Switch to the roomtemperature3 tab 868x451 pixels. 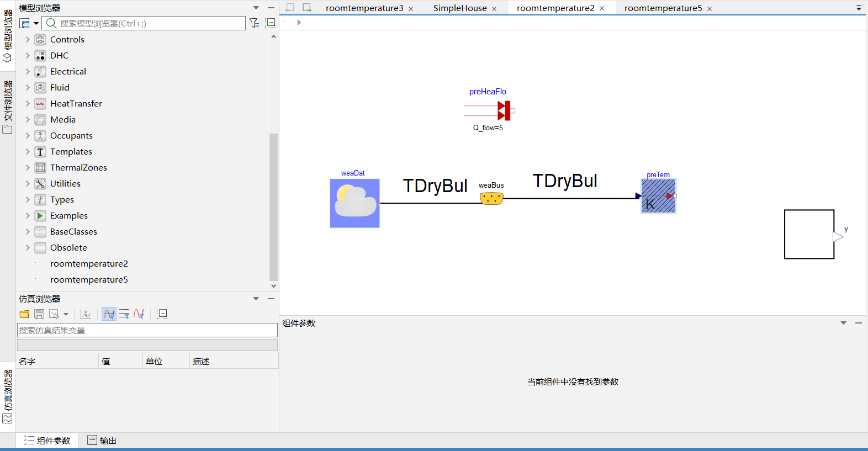tap(364, 8)
